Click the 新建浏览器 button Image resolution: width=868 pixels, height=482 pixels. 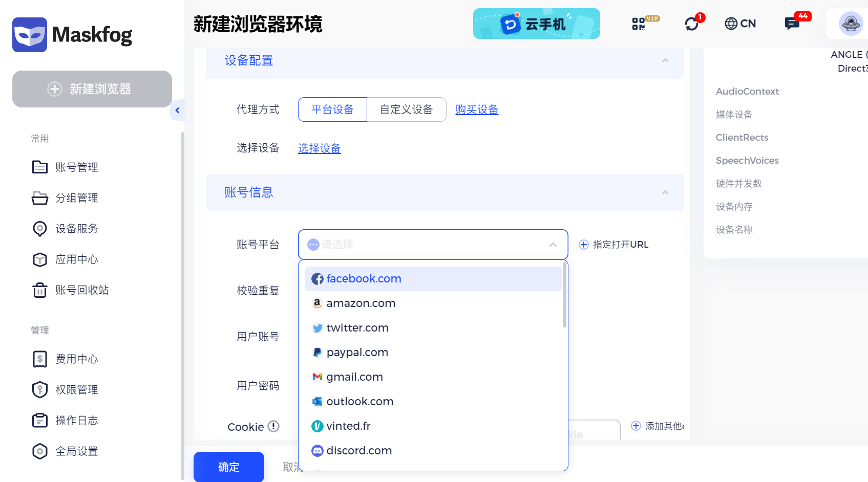pos(92,89)
